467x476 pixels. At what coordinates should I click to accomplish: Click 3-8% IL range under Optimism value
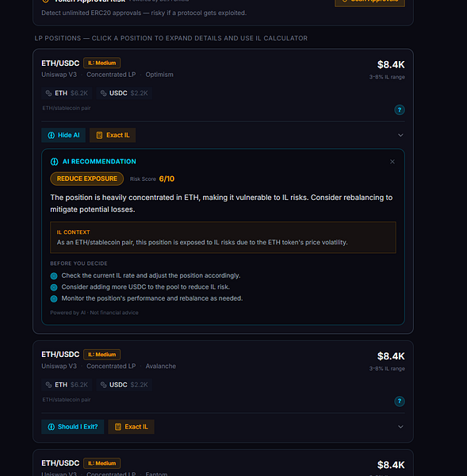(387, 77)
